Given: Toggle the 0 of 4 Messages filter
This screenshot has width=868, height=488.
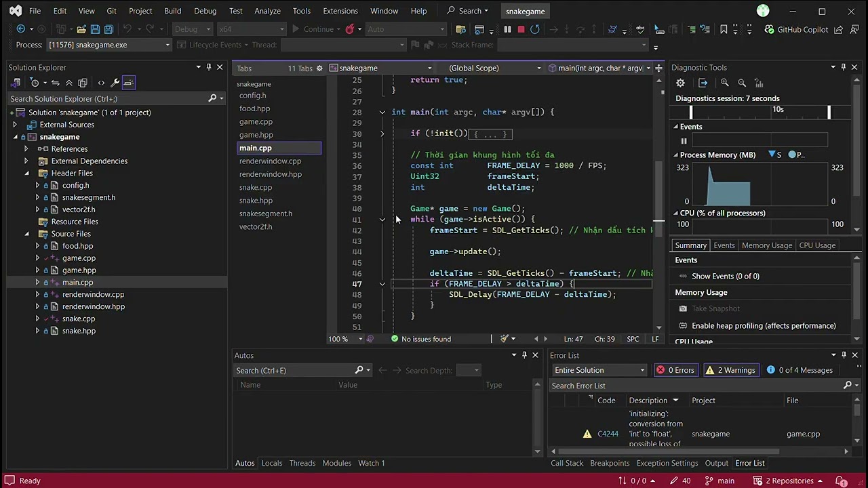Looking at the screenshot, I should pyautogui.click(x=799, y=370).
